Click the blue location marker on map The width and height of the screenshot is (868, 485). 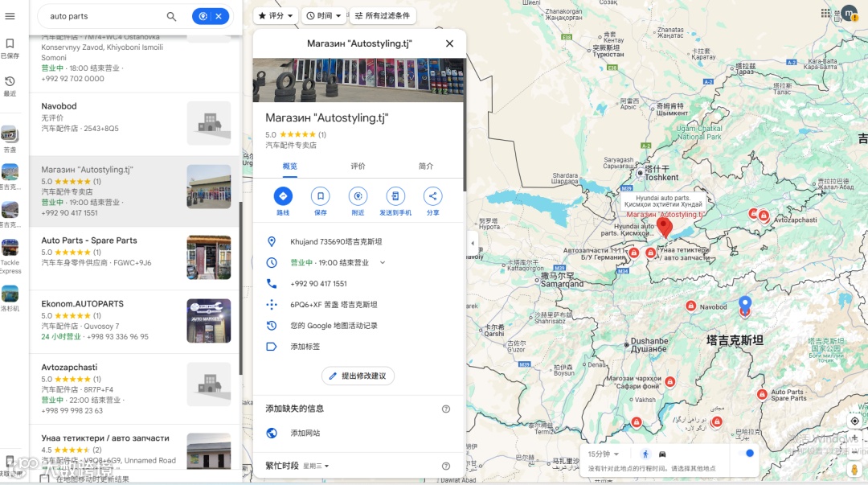(745, 304)
